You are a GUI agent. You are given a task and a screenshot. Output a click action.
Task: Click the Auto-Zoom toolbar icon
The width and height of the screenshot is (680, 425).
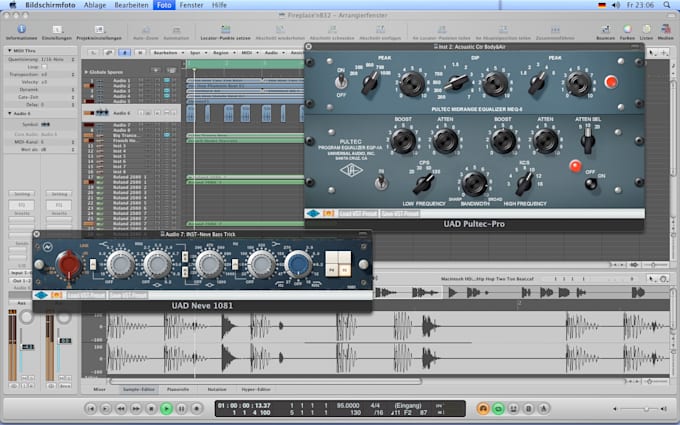tap(145, 30)
